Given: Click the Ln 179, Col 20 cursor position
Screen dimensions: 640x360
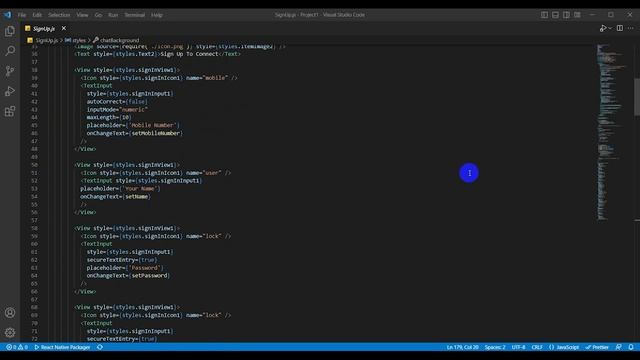Looking at the screenshot, I should [x=462, y=347].
